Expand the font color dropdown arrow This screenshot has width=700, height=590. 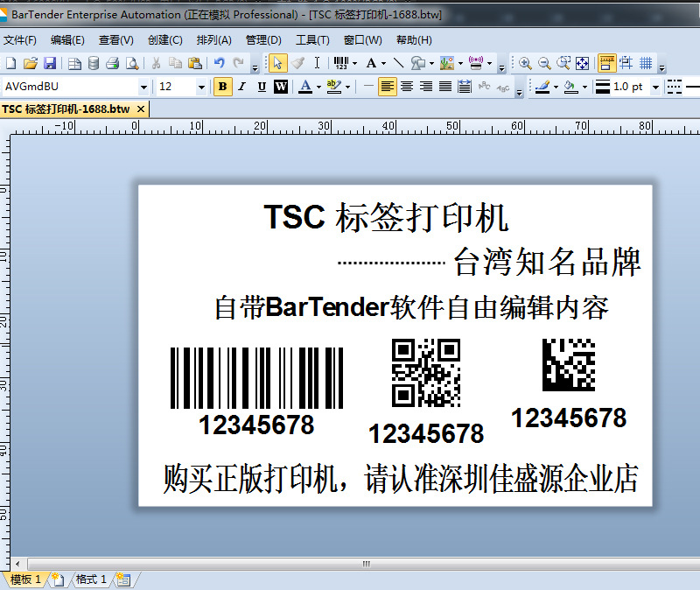point(318,87)
